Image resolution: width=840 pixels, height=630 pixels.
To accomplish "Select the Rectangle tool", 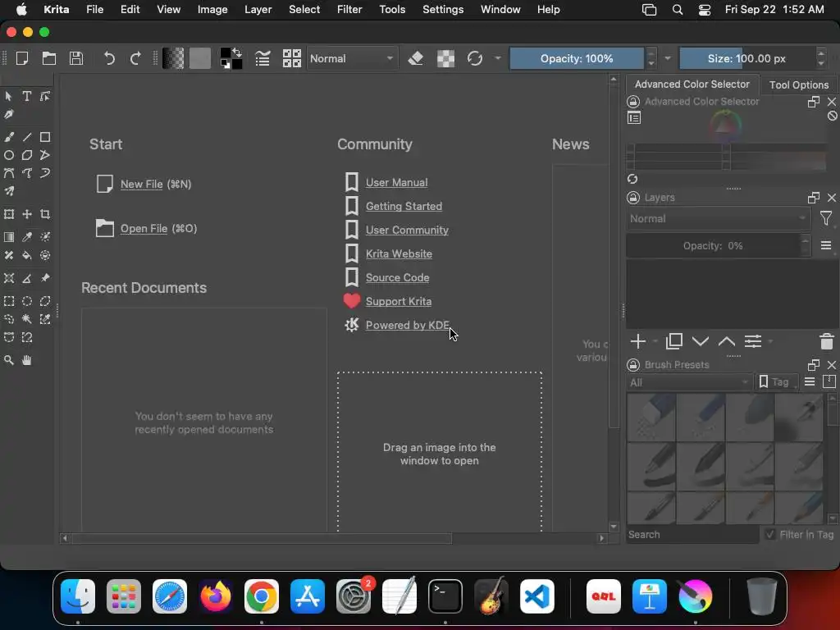I will pos(45,137).
